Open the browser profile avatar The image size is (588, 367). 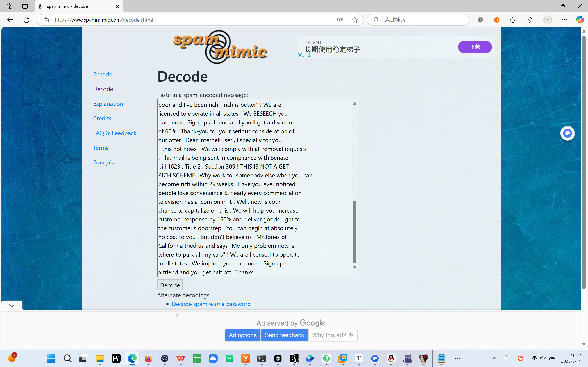tap(548, 20)
